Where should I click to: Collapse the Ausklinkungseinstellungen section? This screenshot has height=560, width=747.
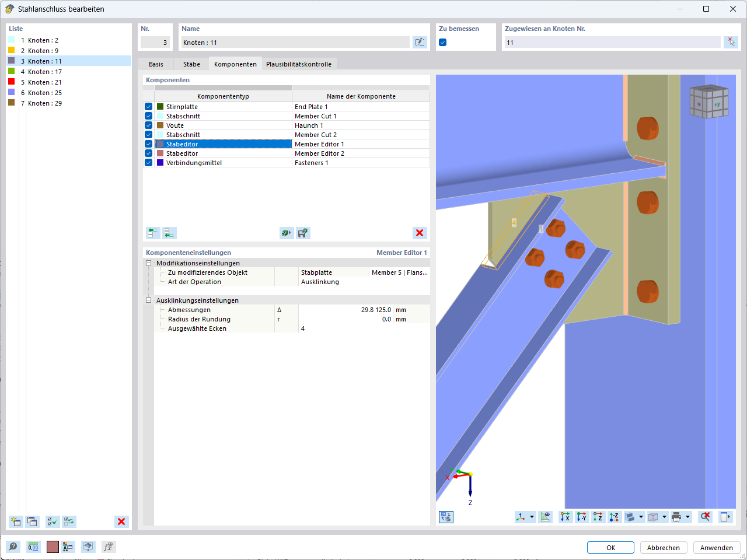click(149, 300)
